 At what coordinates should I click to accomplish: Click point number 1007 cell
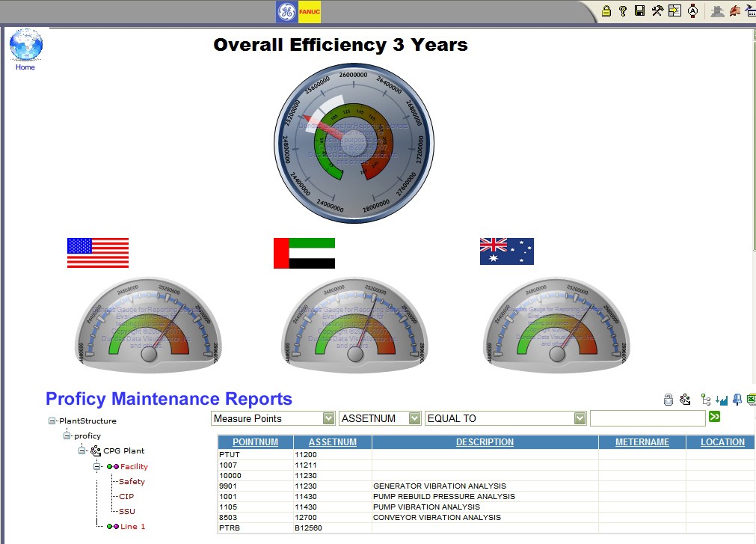click(256, 465)
